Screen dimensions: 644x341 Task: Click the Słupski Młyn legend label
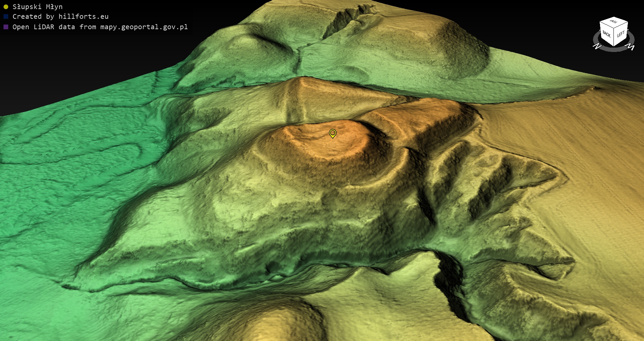click(38, 7)
